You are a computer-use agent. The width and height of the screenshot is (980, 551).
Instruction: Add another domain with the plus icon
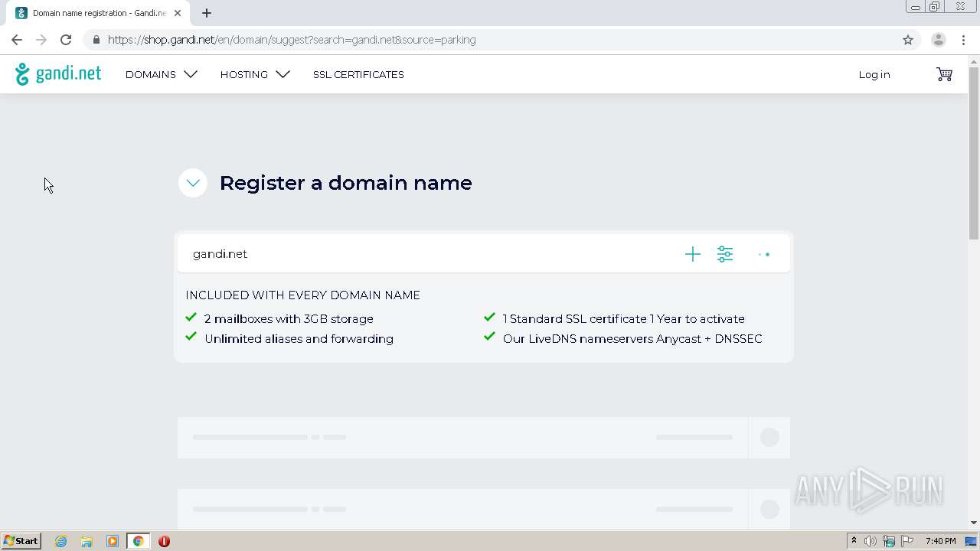[693, 254]
